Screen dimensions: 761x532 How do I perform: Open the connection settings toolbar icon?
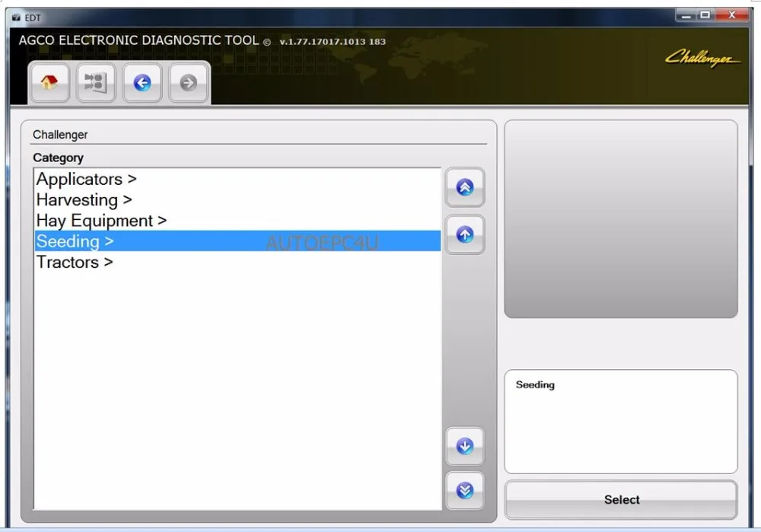tap(96, 82)
